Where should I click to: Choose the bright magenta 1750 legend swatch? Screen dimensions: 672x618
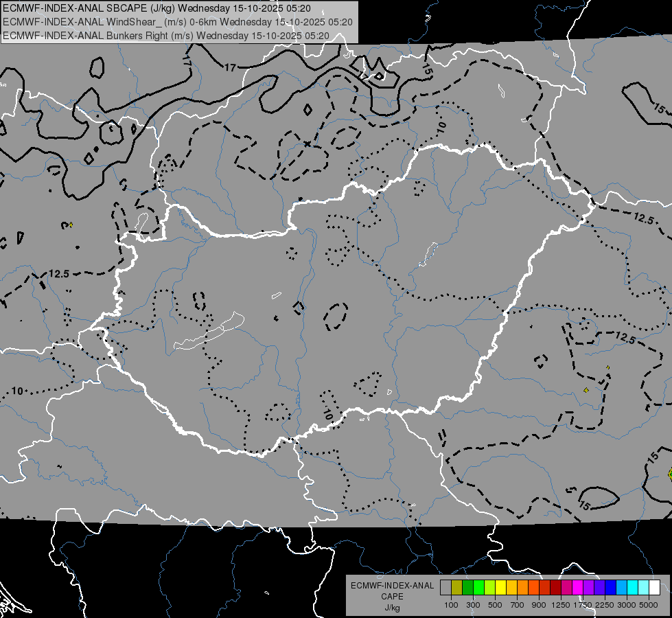[x=578, y=588]
